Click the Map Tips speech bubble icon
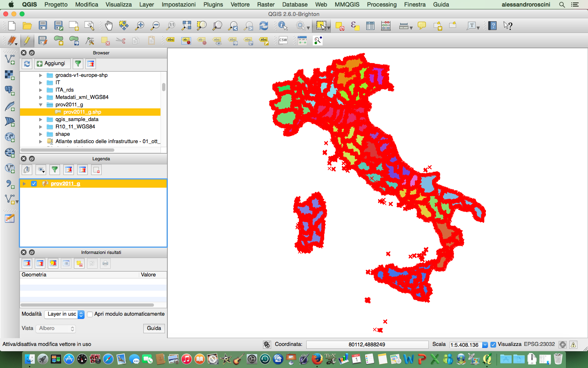 (x=422, y=26)
